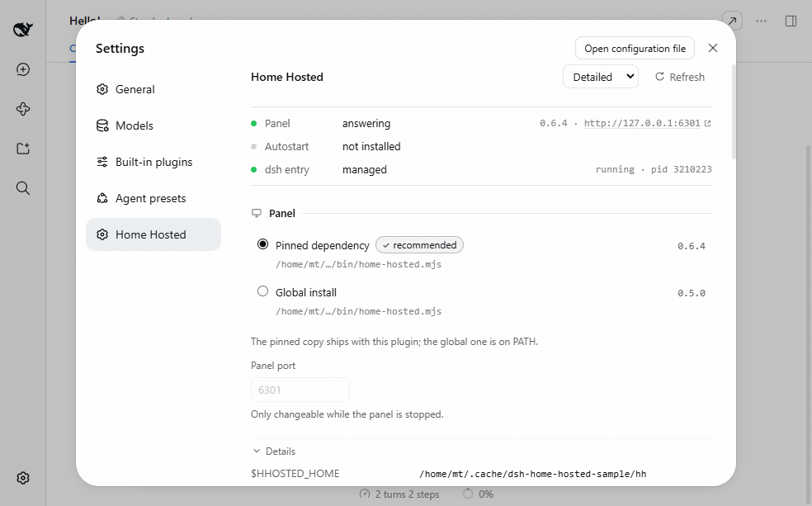The height and width of the screenshot is (506, 812).
Task: Open the Detailed view dropdown
Action: tap(601, 77)
